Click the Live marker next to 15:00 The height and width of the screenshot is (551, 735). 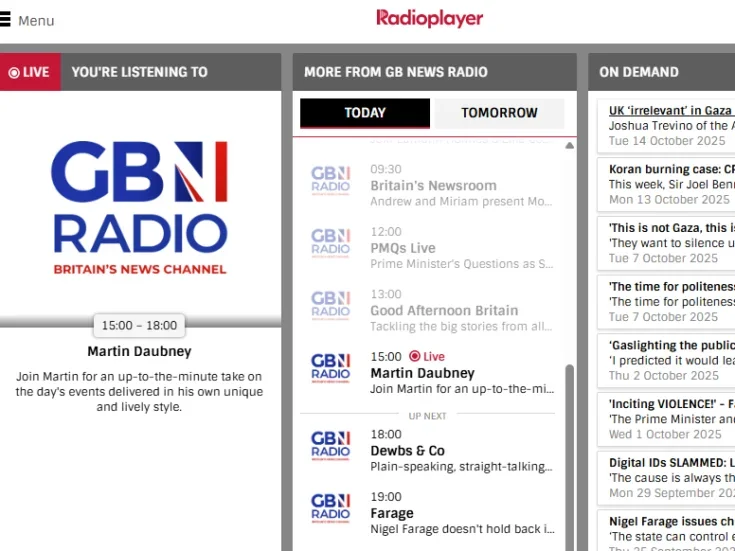[427, 356]
